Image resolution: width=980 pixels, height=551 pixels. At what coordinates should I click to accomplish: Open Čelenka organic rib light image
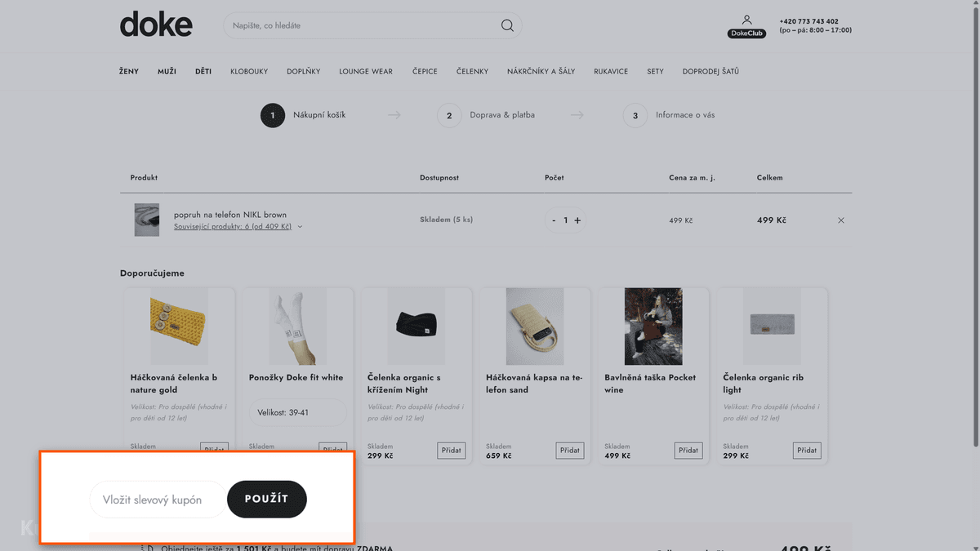772,327
